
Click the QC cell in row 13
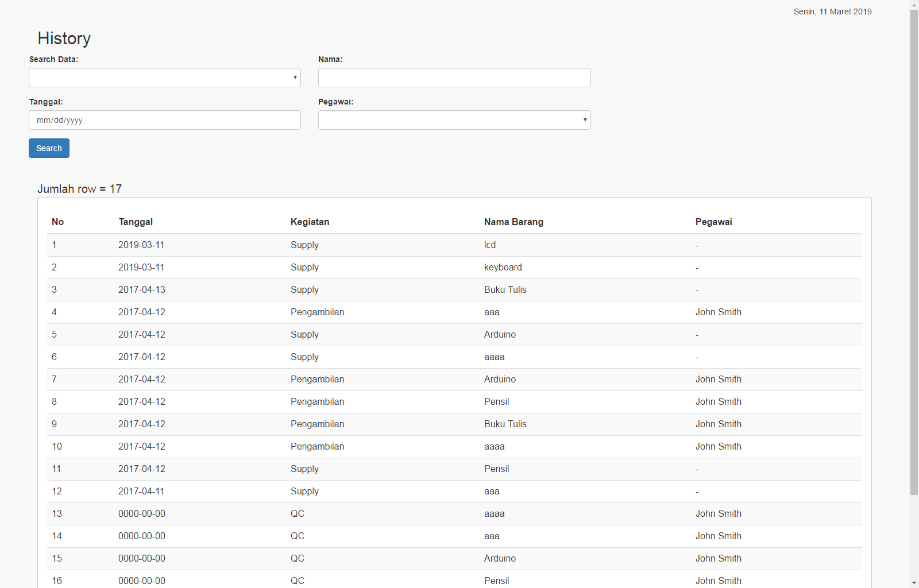coord(297,514)
